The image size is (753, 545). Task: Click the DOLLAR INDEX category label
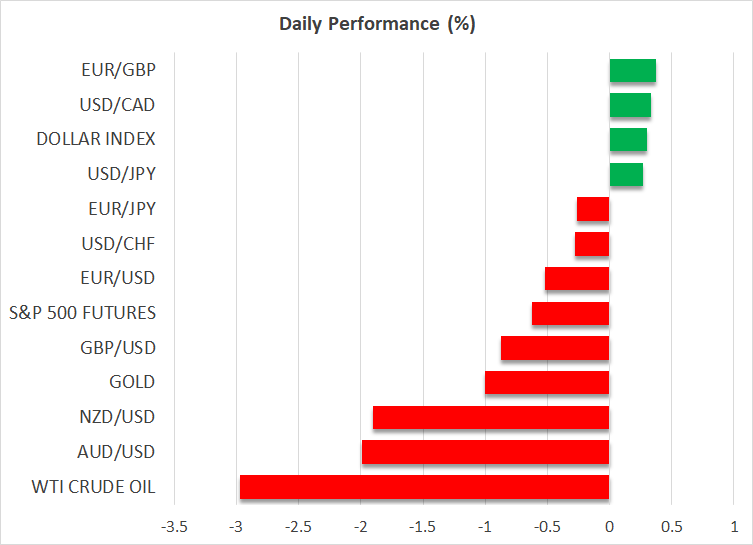96,139
